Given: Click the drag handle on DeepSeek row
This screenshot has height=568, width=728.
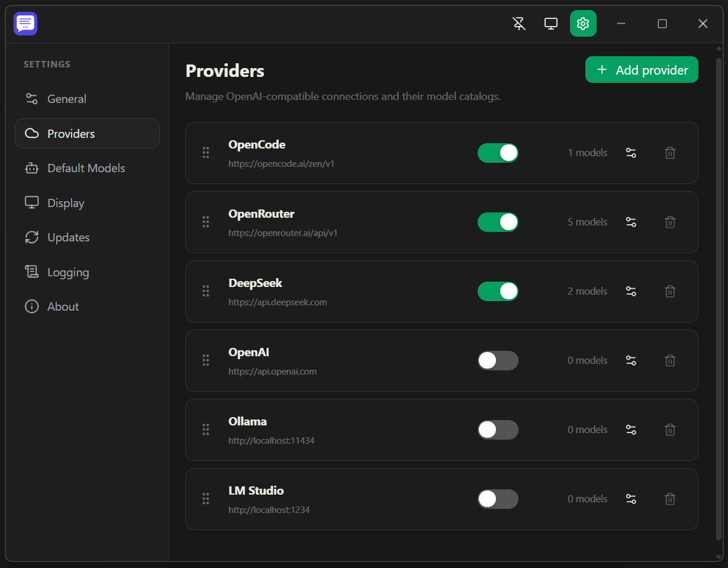Looking at the screenshot, I should tap(206, 291).
